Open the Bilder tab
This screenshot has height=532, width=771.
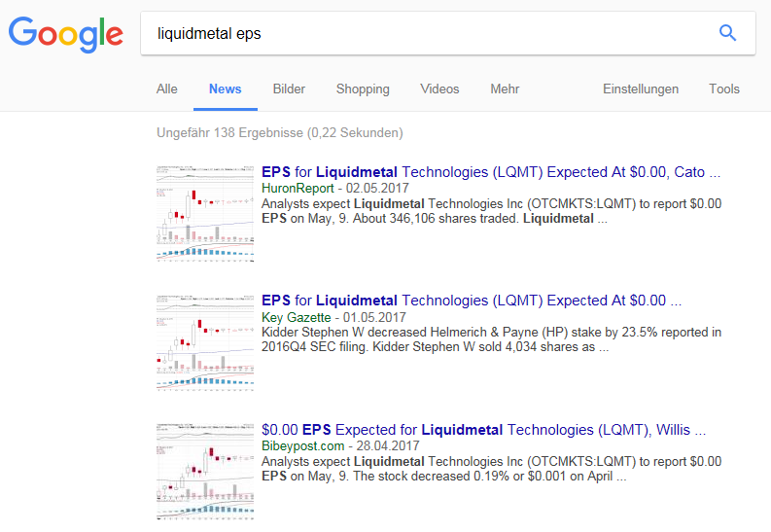[289, 89]
